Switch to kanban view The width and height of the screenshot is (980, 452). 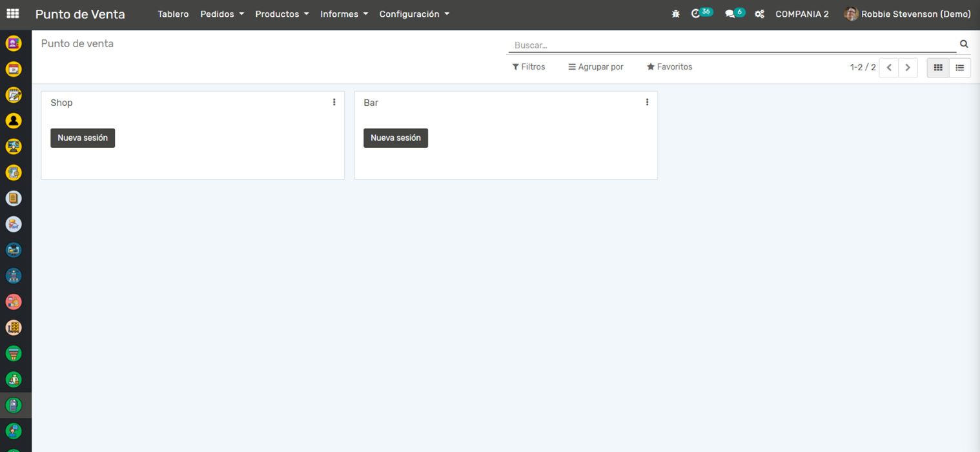click(938, 67)
